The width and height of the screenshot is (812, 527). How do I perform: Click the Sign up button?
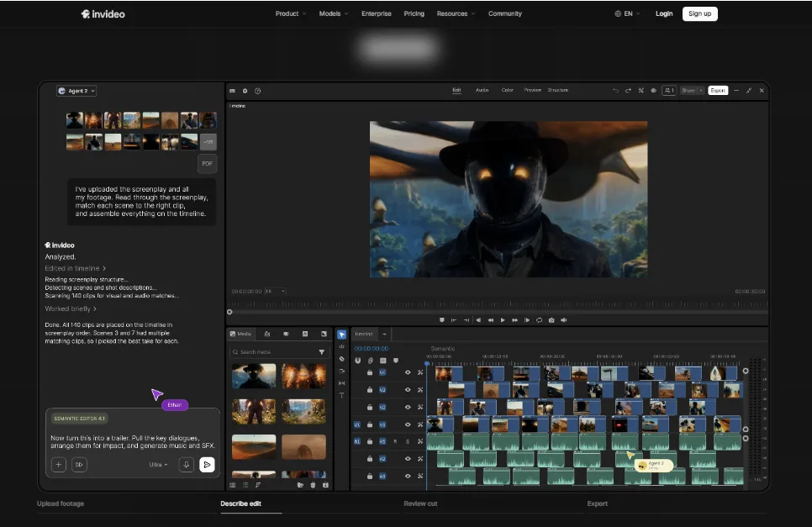click(700, 14)
